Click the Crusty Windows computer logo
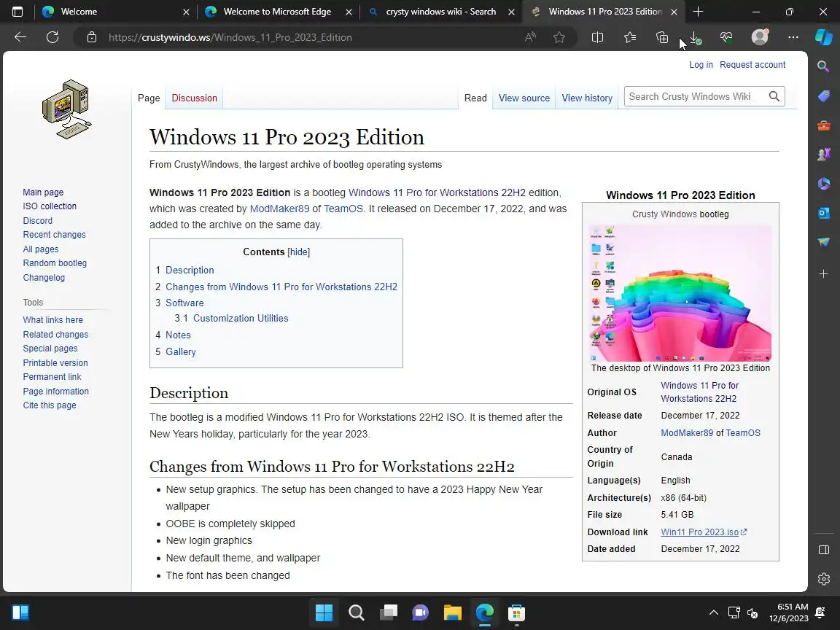The image size is (840, 630). [x=67, y=109]
